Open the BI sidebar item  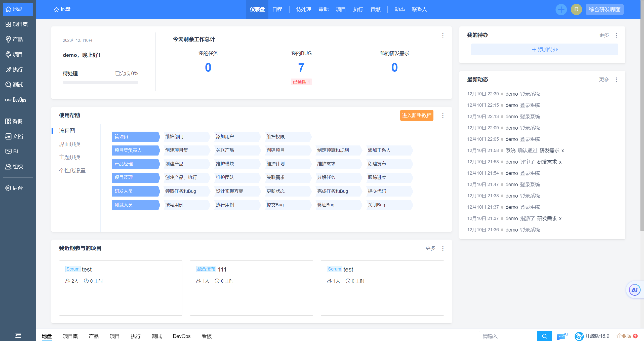point(12,151)
